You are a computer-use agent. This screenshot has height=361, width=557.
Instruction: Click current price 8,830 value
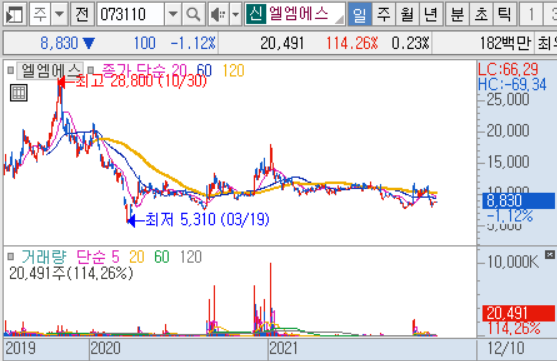pyautogui.click(x=59, y=43)
